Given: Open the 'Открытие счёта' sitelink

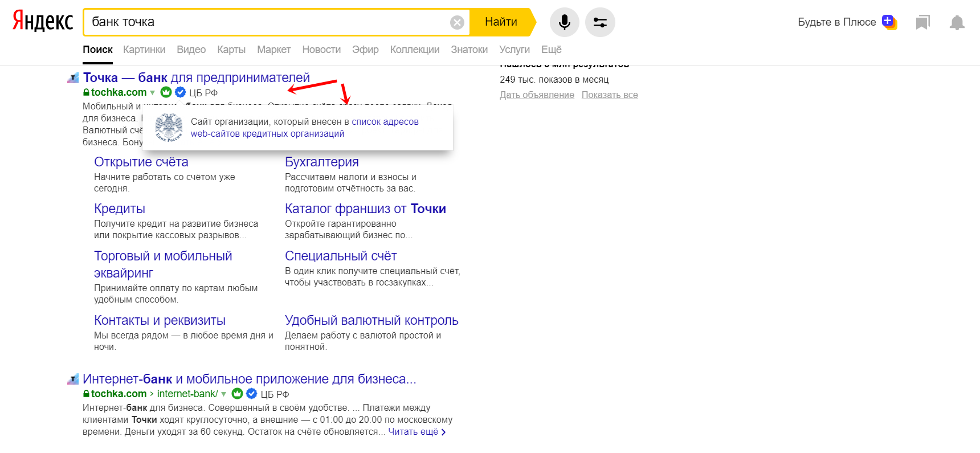Looking at the screenshot, I should click(x=141, y=162).
